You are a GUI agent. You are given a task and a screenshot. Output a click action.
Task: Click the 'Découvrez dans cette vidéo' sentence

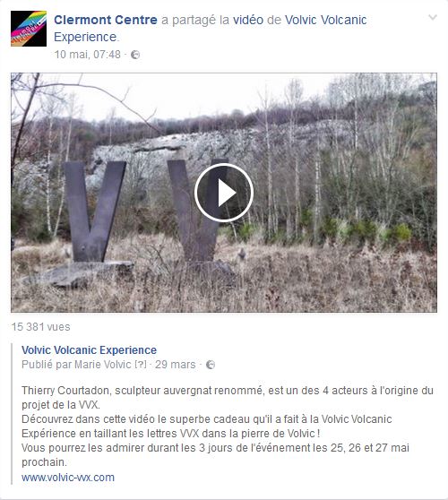pos(207,426)
